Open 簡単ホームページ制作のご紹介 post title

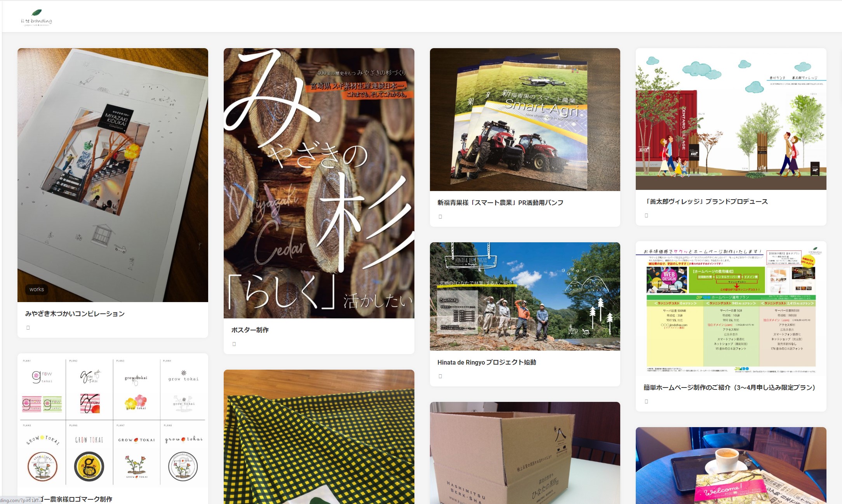click(x=729, y=388)
